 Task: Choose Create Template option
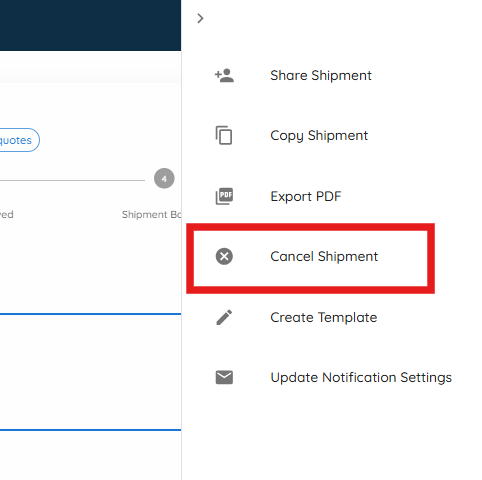tap(324, 317)
